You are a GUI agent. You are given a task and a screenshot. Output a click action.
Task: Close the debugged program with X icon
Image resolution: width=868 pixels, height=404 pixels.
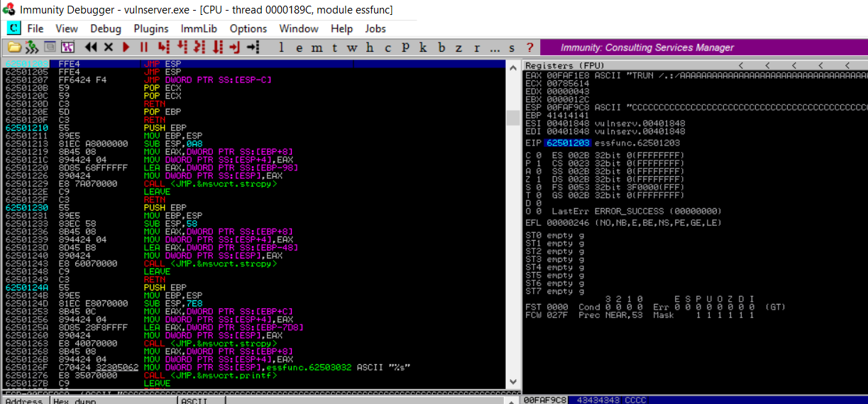click(x=109, y=48)
